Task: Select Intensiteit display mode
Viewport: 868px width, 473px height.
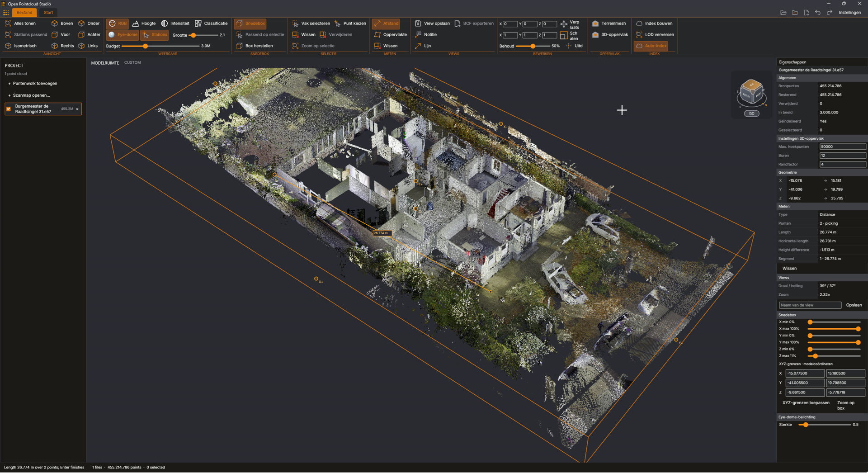Action: click(x=175, y=24)
